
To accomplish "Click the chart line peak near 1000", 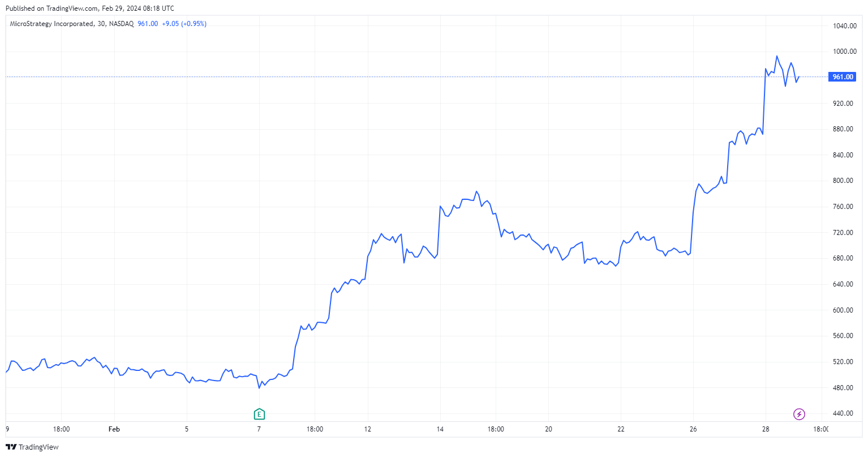I will point(777,56).
